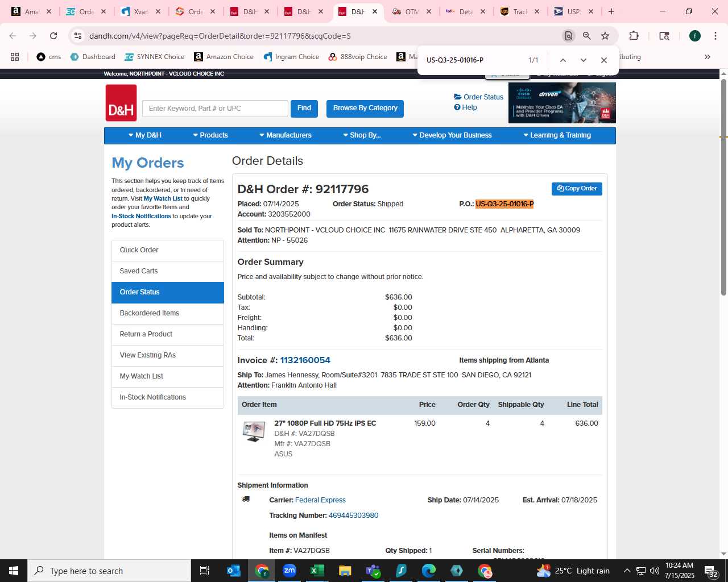The height and width of the screenshot is (582, 728).
Task: Open Microsoft Edge from the taskbar
Action: [x=428, y=571]
